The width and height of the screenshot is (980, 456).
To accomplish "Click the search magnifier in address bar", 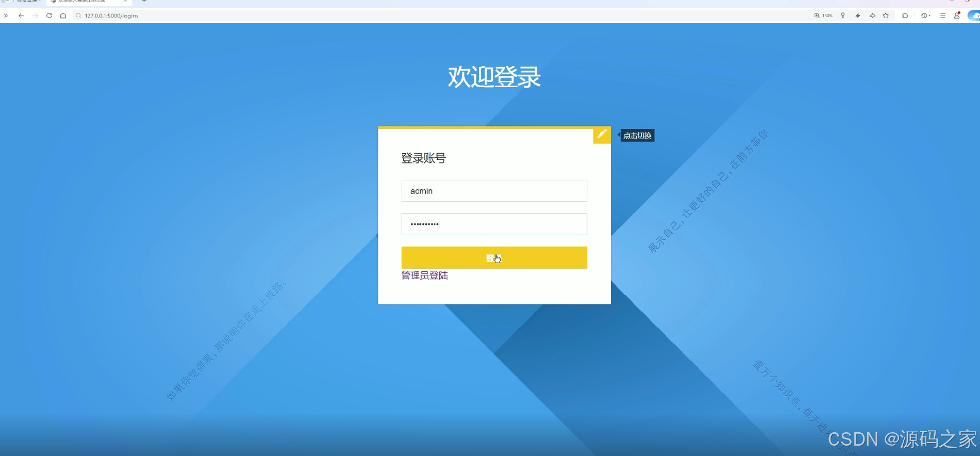I will (78, 15).
